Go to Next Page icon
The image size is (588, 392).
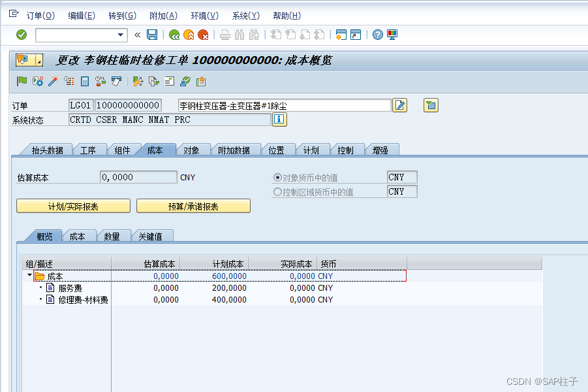(x=305, y=35)
